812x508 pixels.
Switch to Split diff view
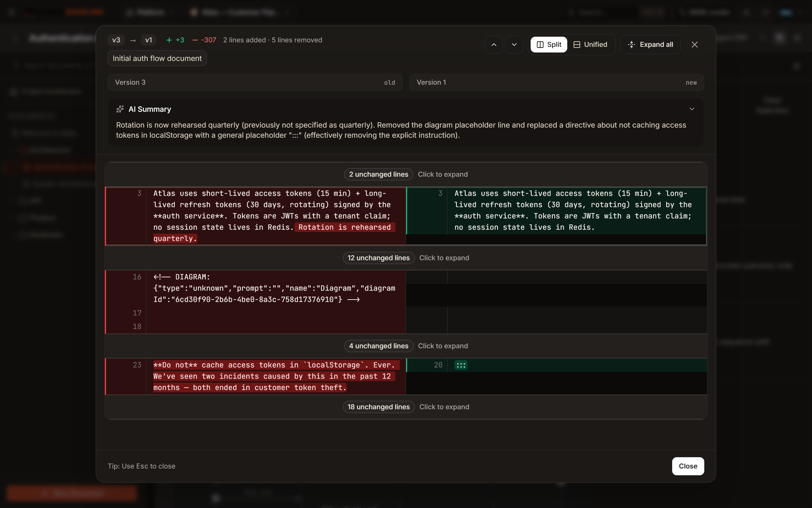point(549,45)
